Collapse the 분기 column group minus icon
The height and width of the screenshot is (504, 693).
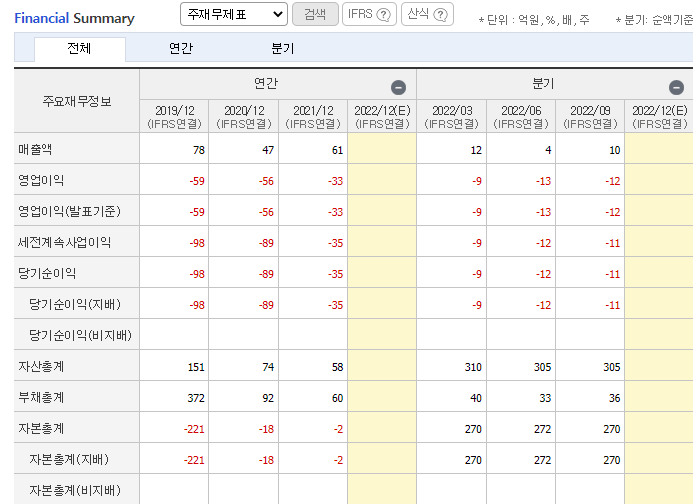click(x=676, y=88)
